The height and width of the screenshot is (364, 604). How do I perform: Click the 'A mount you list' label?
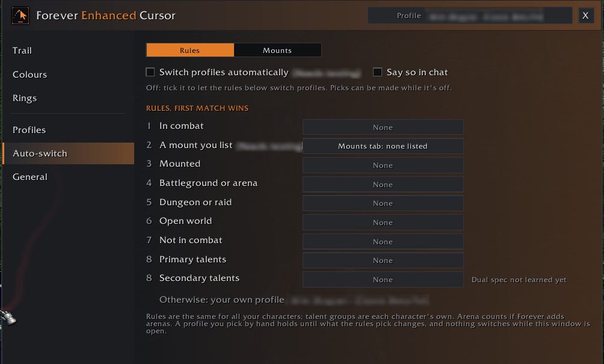(196, 145)
